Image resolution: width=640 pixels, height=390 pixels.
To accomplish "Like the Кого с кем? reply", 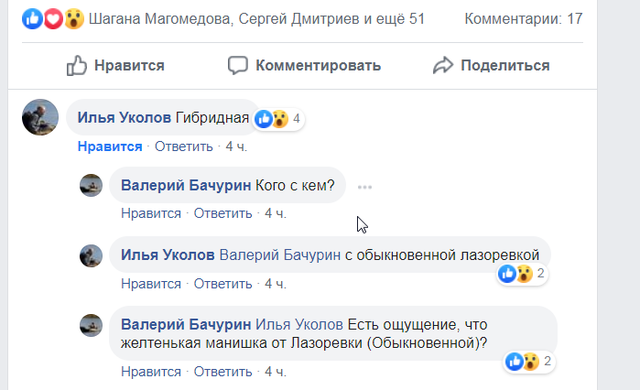I will click(x=151, y=213).
